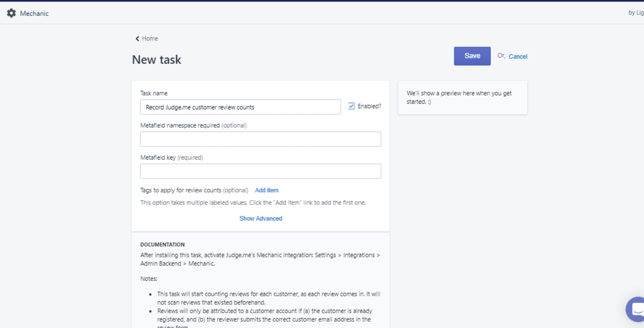Go back to Home
This screenshot has height=328, width=644.
point(149,39)
